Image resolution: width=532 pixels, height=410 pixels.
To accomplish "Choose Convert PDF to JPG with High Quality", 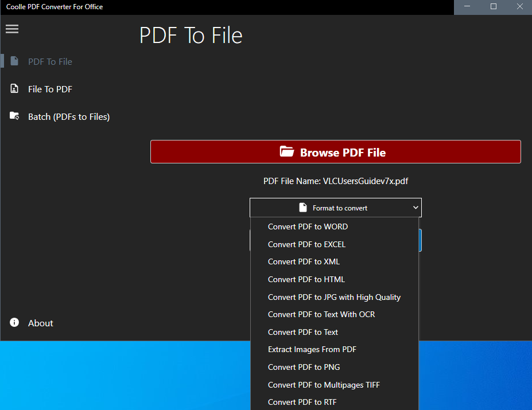I will [335, 297].
